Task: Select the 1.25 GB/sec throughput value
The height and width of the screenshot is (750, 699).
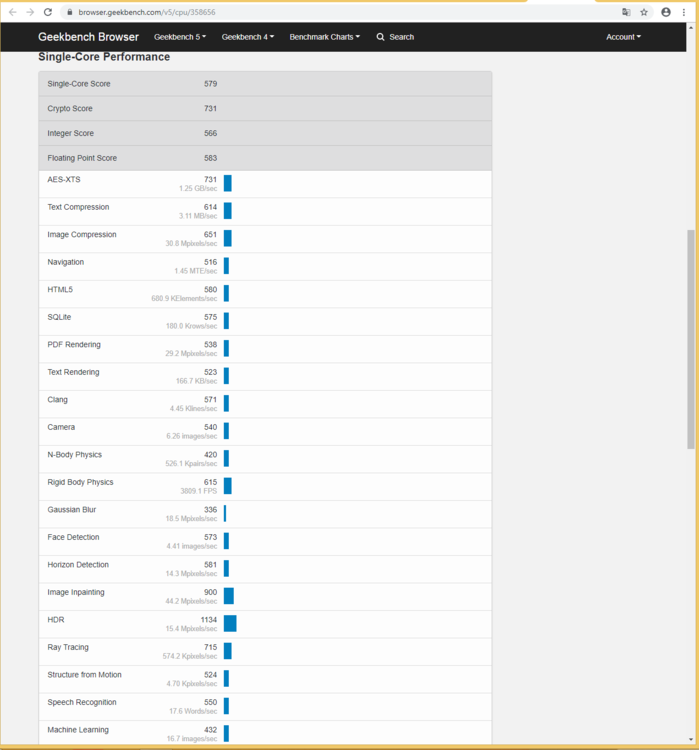Action: (198, 188)
